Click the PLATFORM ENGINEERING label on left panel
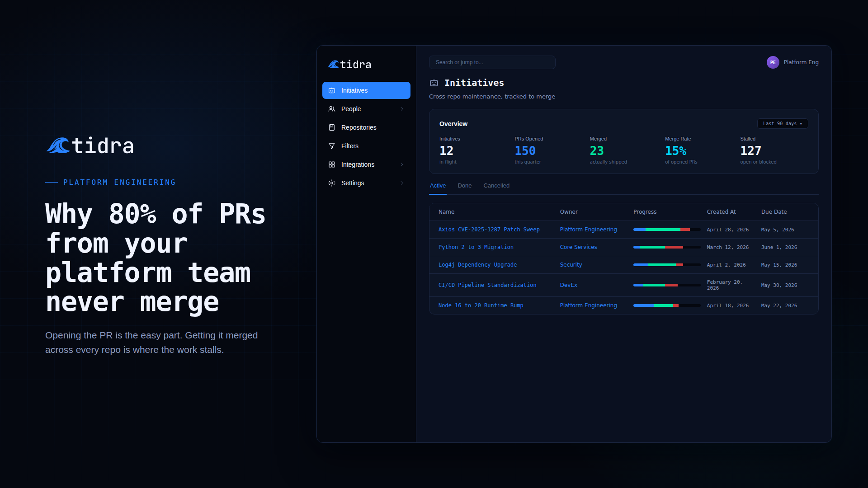Screen dimensions: 868x488 [119, 182]
